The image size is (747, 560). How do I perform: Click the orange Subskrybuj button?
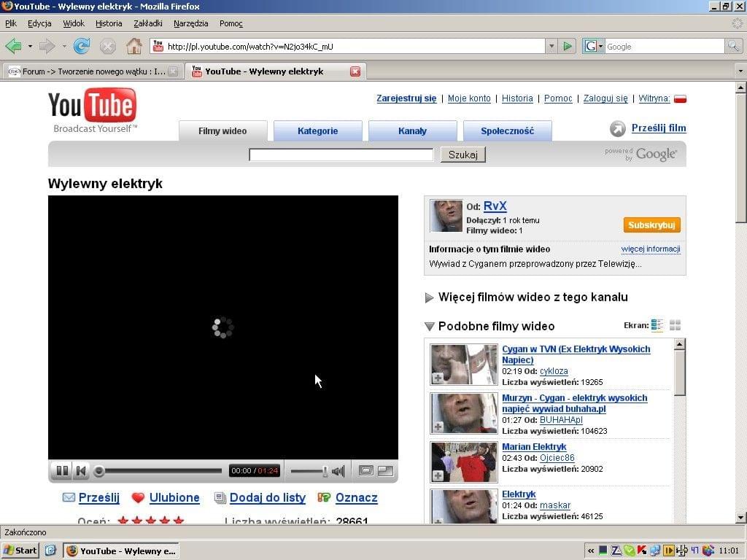pyautogui.click(x=651, y=225)
